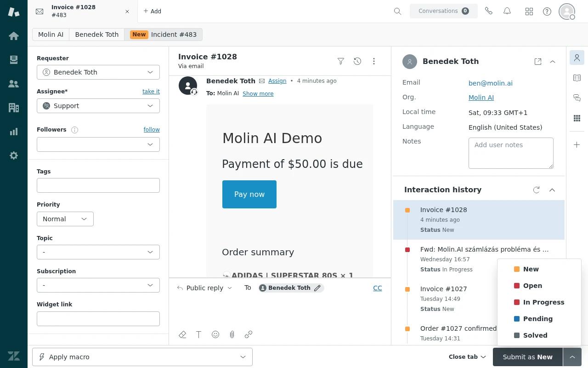The height and width of the screenshot is (368, 588).
Task: Open Reporting bar chart icon
Action: (x=14, y=132)
